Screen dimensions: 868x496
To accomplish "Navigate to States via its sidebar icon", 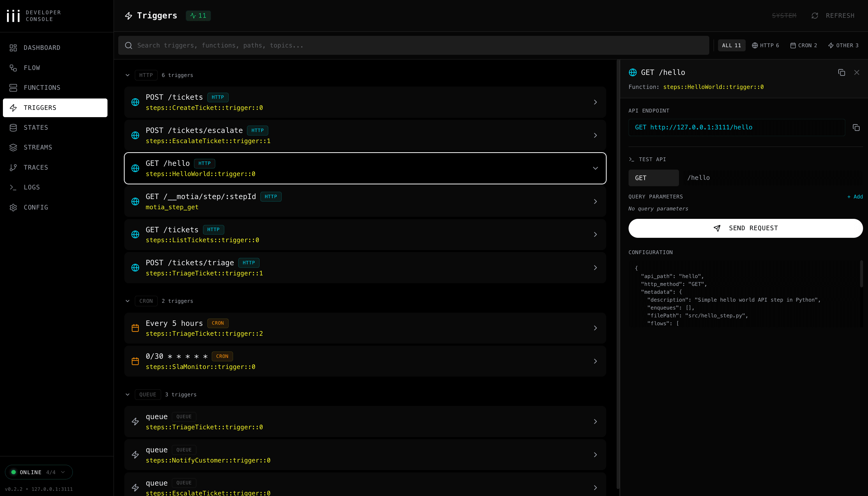I will [13, 127].
